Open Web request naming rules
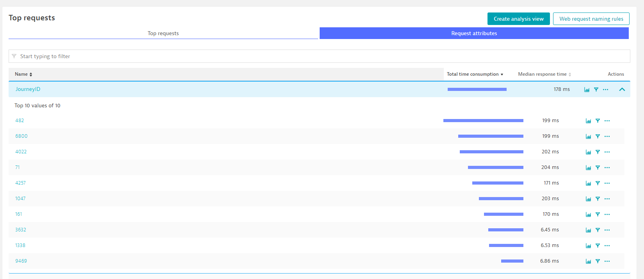Screen dimensions: 644x279 point(591,19)
